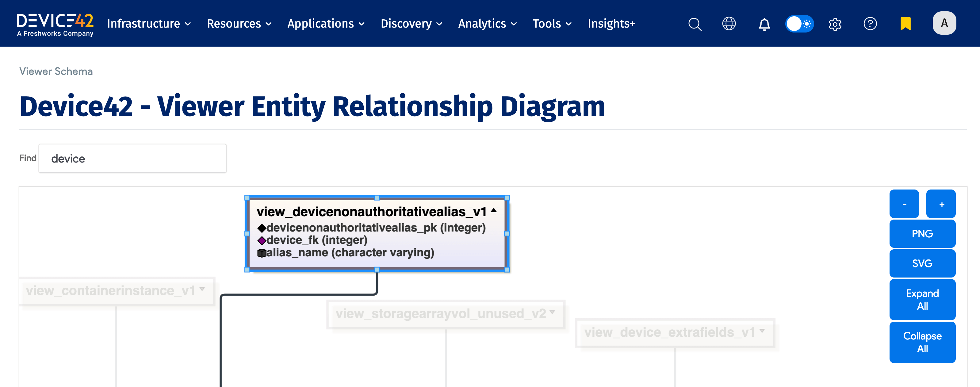Expand the view_containerinstance_v1 table

tap(202, 289)
